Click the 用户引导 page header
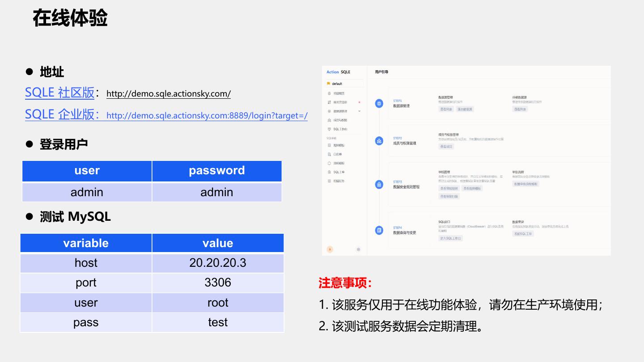The height and width of the screenshot is (362, 644). click(x=381, y=72)
